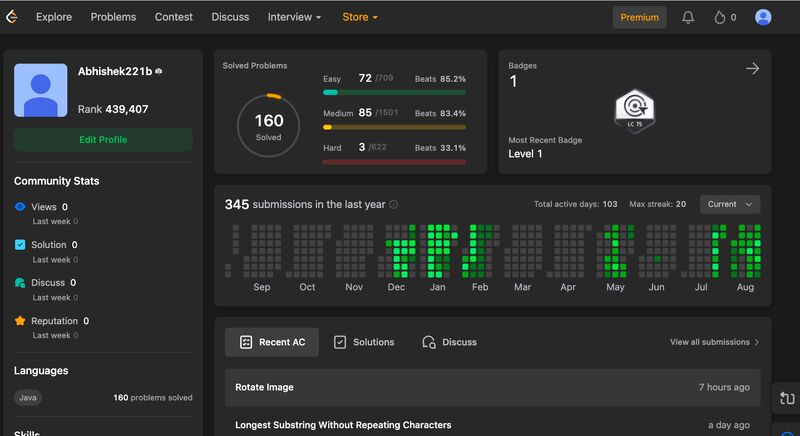
Task: Click the Solution checkmark icon
Action: 20,245
